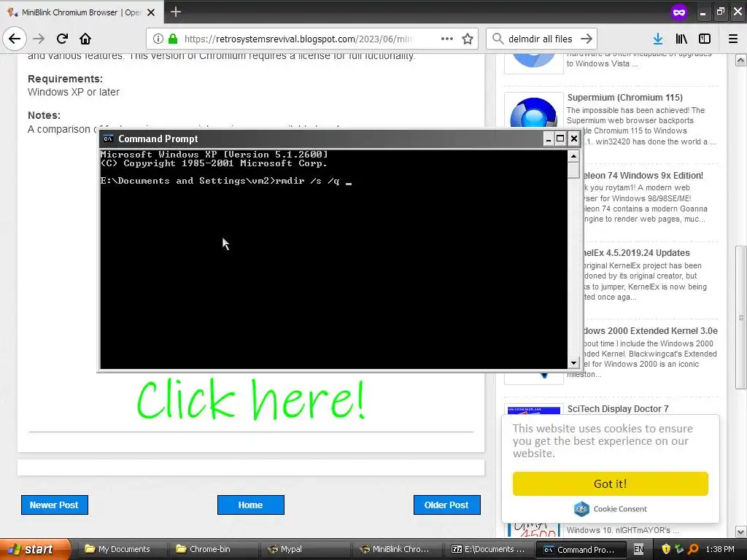Show site information icon in address bar
The width and height of the screenshot is (747, 560).
pos(158,39)
